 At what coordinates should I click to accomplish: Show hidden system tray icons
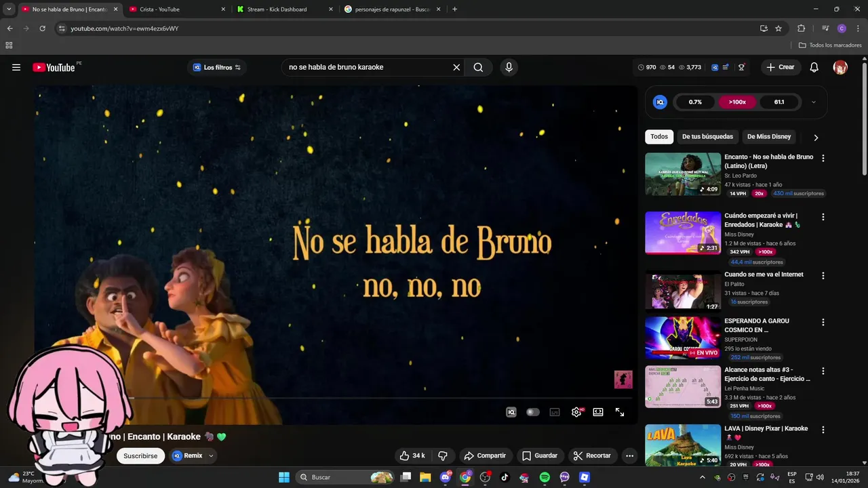click(x=702, y=477)
